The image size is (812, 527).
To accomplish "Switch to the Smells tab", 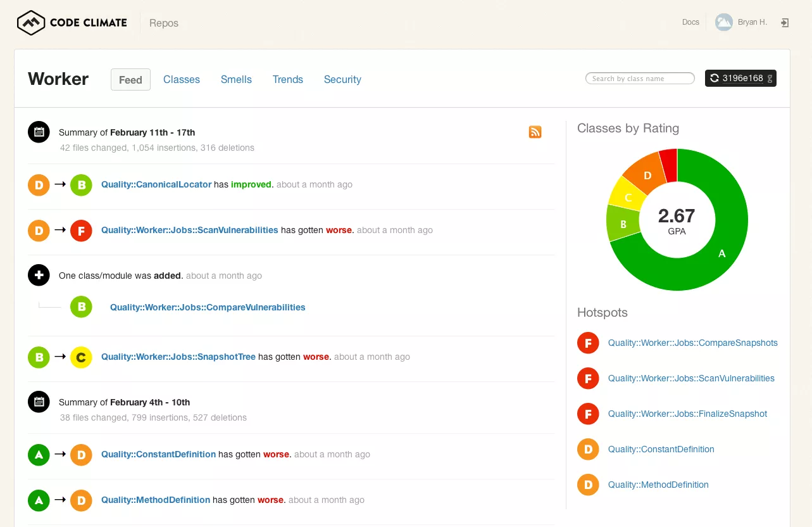I will coord(236,79).
